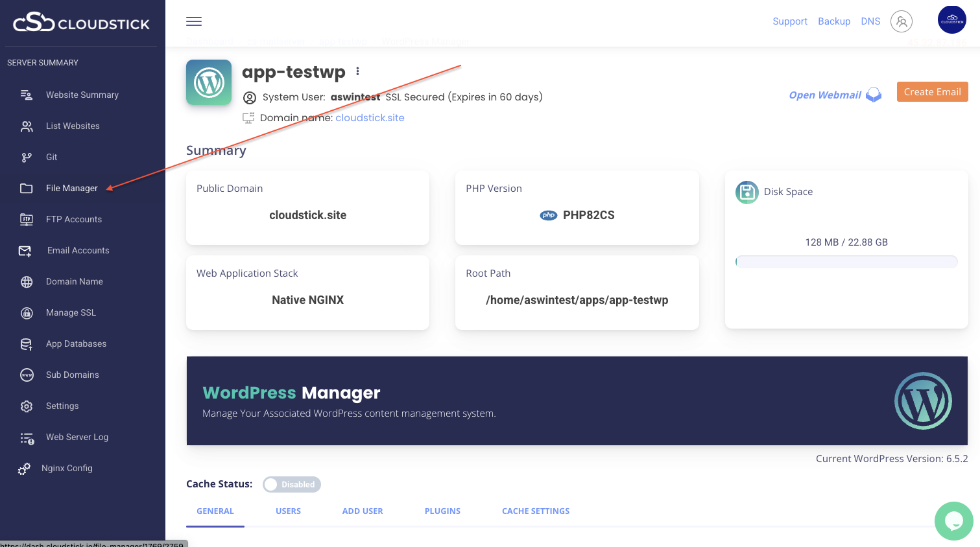
Task: Switch to the CACHE SETTINGS tab
Action: (536, 511)
